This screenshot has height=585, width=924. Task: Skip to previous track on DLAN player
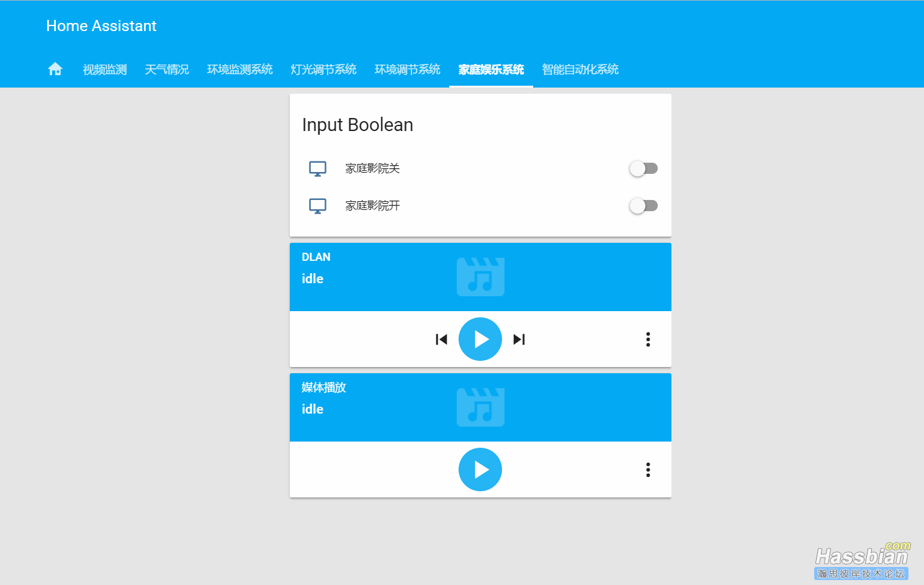(x=442, y=339)
